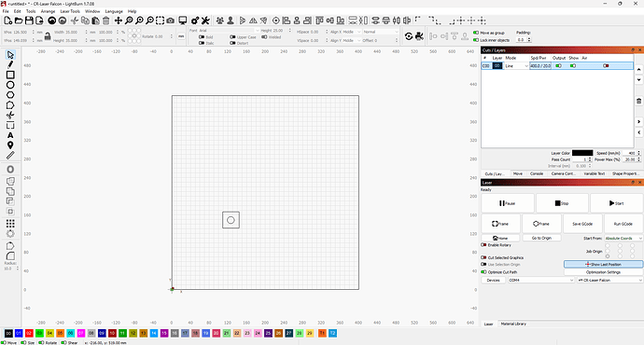Screen dimensions: 644x345
Task: Select the Ellipse drawing tool
Action: [x=10, y=85]
